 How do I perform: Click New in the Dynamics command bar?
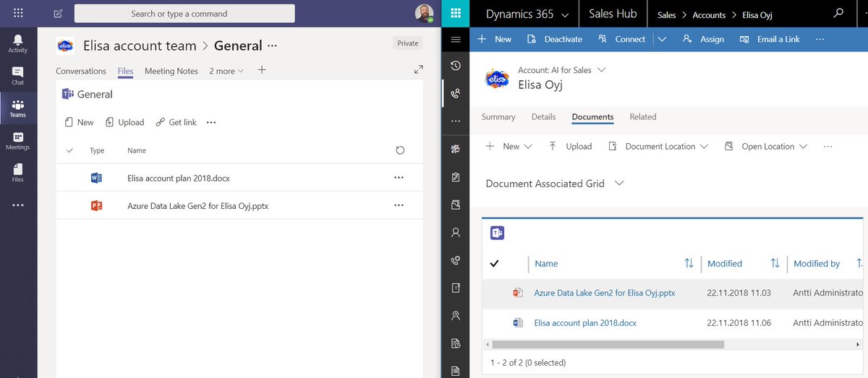pos(494,39)
